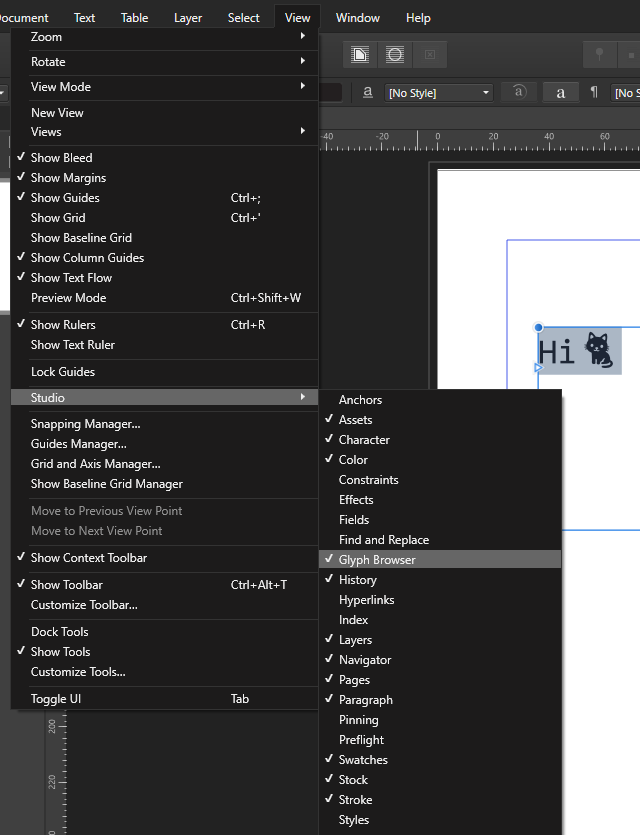
Task: Turn off Show Column Guides
Action: tap(165, 258)
